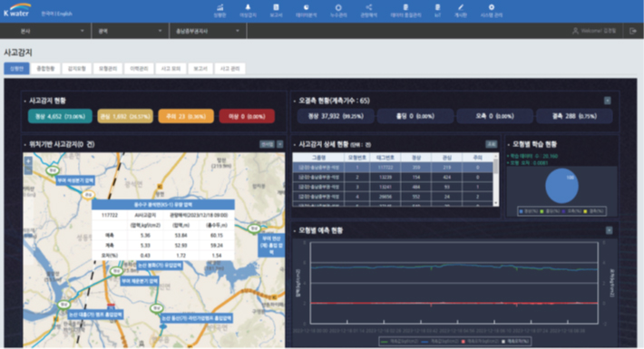
Task: Toggle blue 정상(%) legend item in pie chart
Action: click(x=529, y=211)
